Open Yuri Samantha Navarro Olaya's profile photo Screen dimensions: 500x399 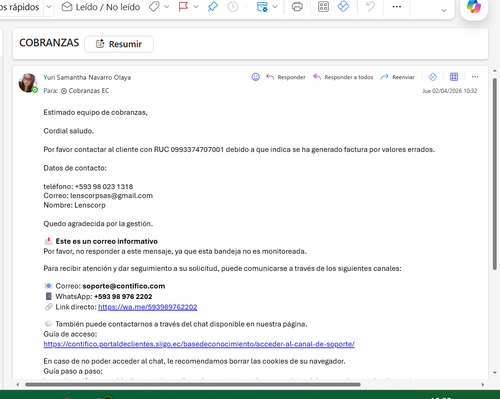pyautogui.click(x=28, y=83)
